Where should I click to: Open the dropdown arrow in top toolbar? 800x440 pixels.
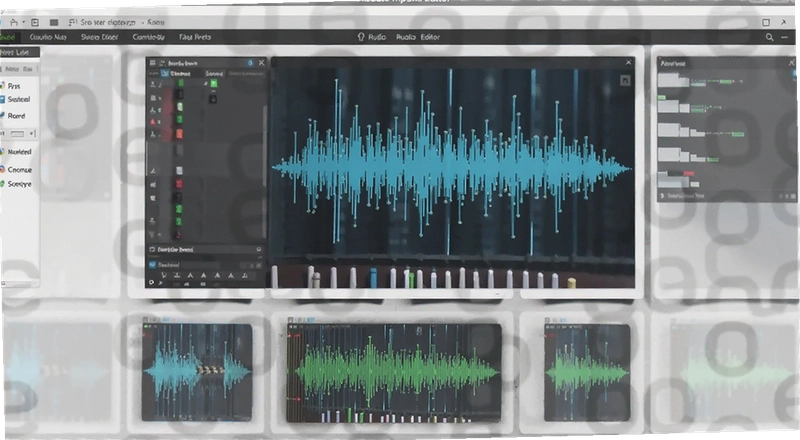(x=23, y=22)
